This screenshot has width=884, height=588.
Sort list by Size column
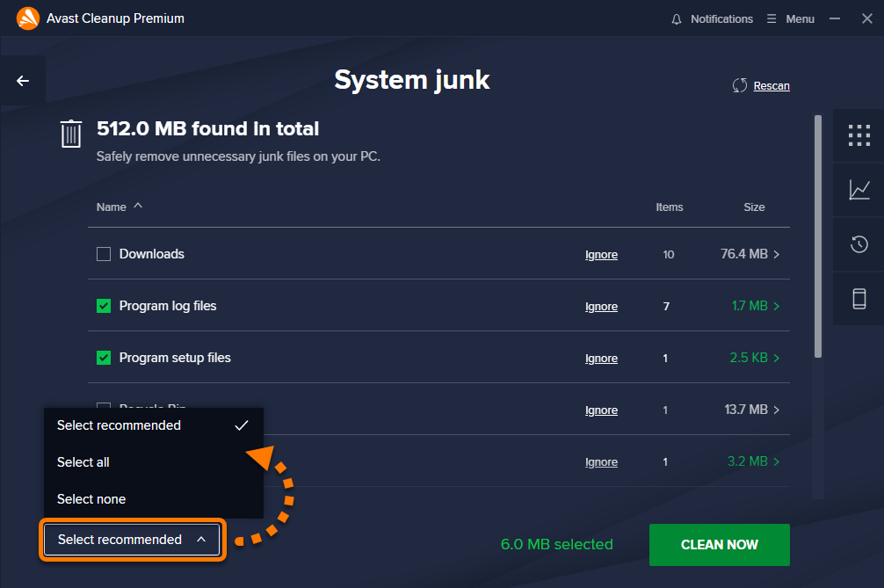tap(754, 207)
